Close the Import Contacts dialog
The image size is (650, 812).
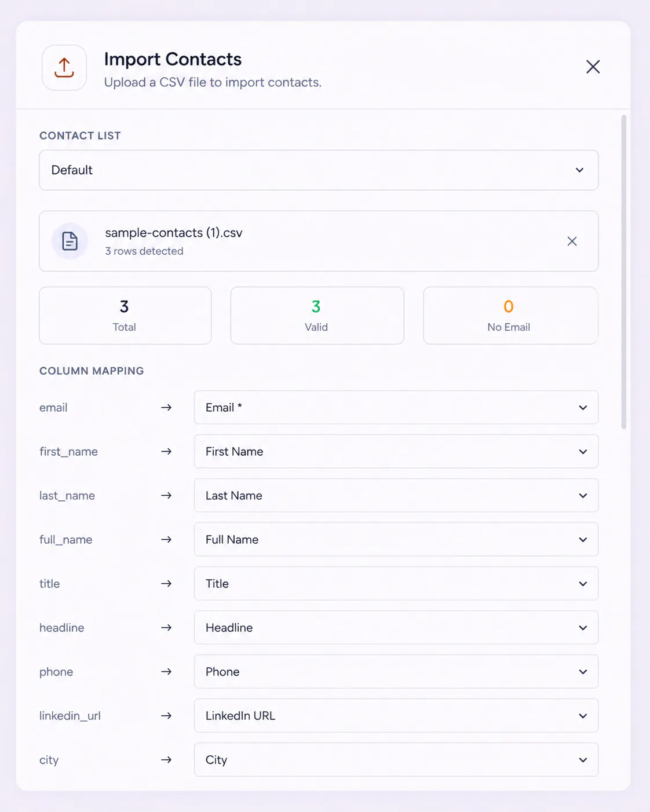pyautogui.click(x=593, y=67)
